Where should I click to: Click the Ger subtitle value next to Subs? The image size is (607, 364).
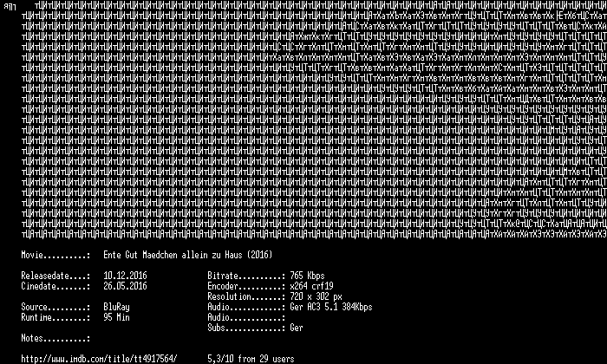[297, 328]
